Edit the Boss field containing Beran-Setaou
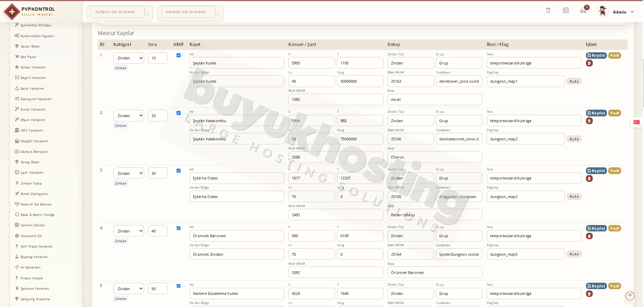The image size is (644, 307). coord(435,215)
